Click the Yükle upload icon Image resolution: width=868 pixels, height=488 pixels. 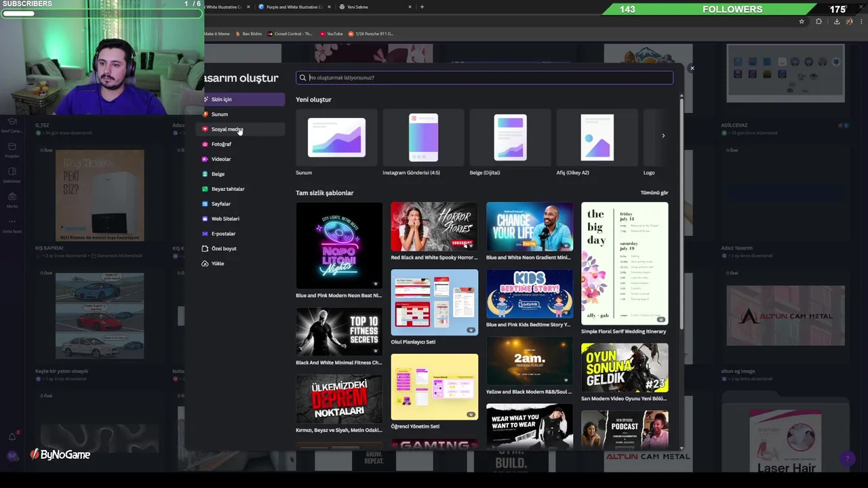pyautogui.click(x=205, y=264)
